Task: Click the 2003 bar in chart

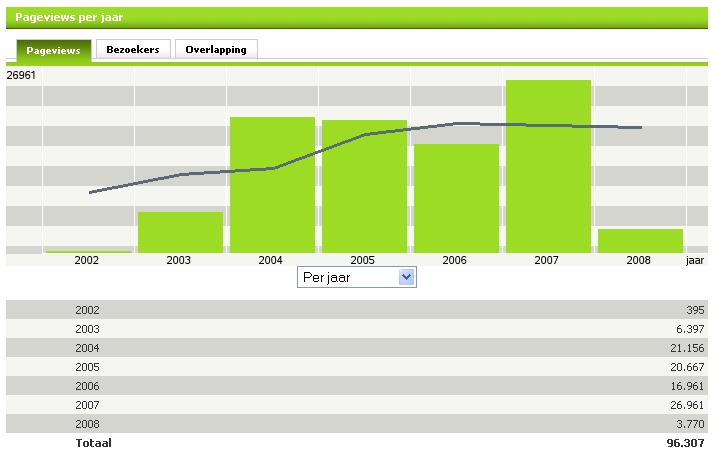Action: (180, 232)
